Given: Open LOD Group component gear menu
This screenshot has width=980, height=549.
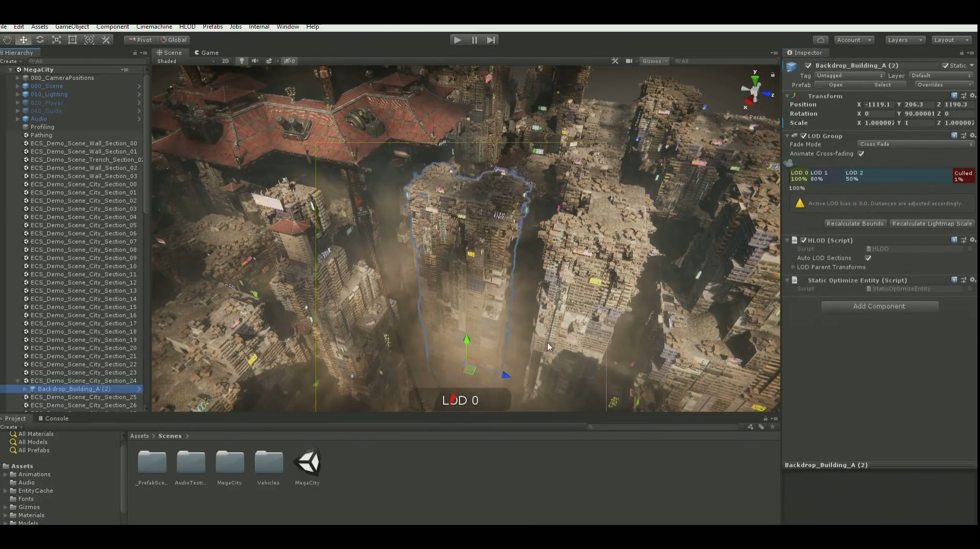Looking at the screenshot, I should [973, 136].
